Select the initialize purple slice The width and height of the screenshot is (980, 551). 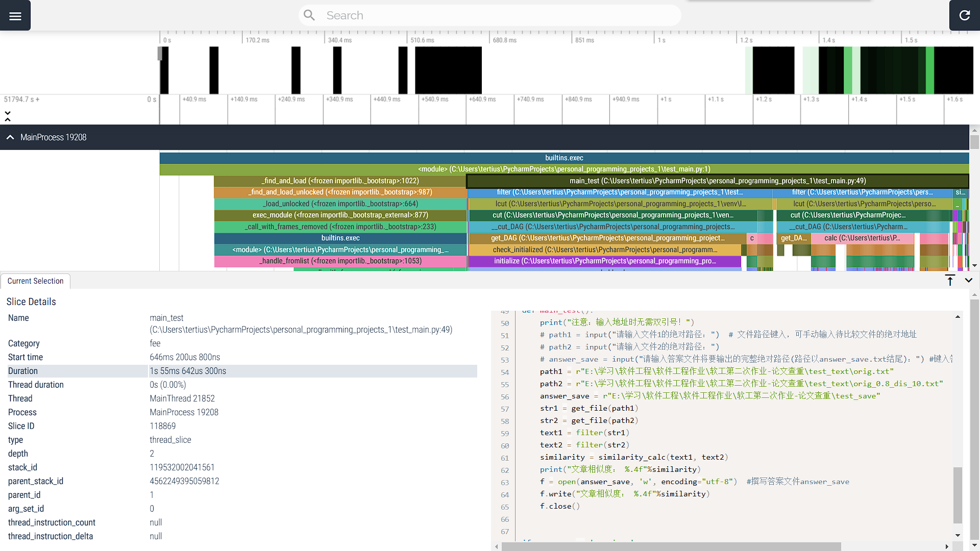pos(604,261)
